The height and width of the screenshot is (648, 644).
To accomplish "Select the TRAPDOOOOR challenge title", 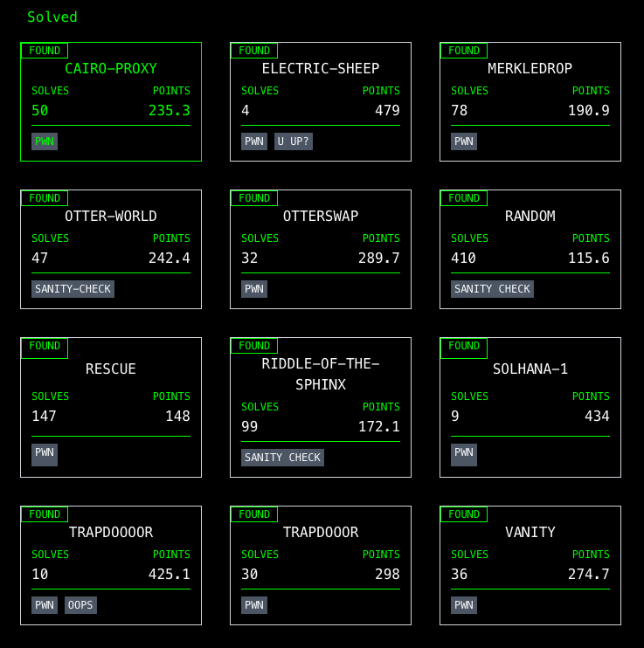I will pos(111,532).
